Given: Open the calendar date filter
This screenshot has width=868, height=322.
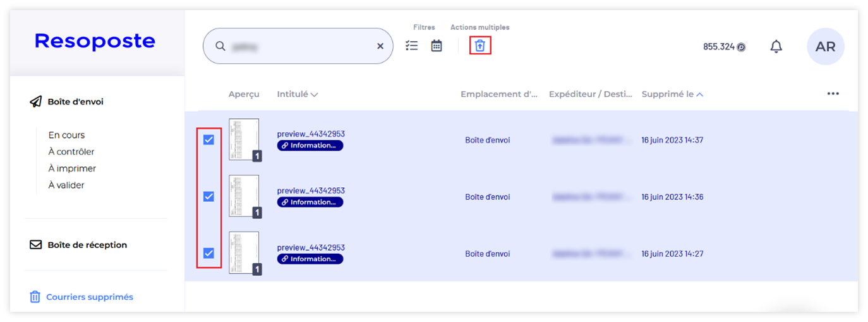Looking at the screenshot, I should point(437,46).
